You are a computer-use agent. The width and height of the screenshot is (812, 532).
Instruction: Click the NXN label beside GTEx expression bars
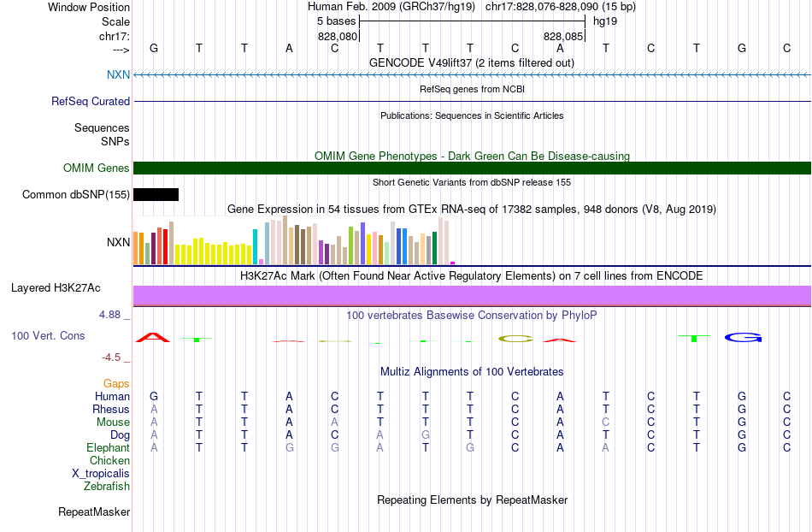[x=118, y=242]
